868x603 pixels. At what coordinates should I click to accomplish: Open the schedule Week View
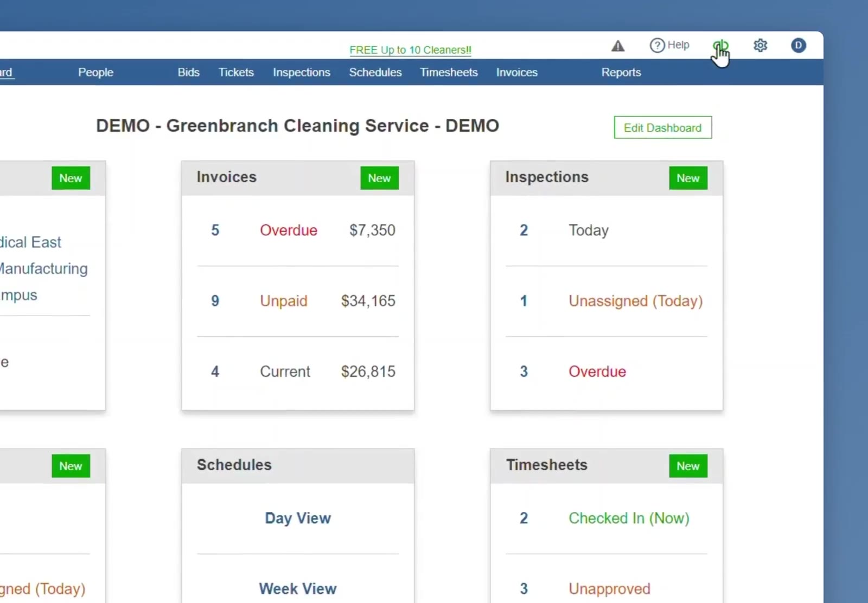(298, 588)
